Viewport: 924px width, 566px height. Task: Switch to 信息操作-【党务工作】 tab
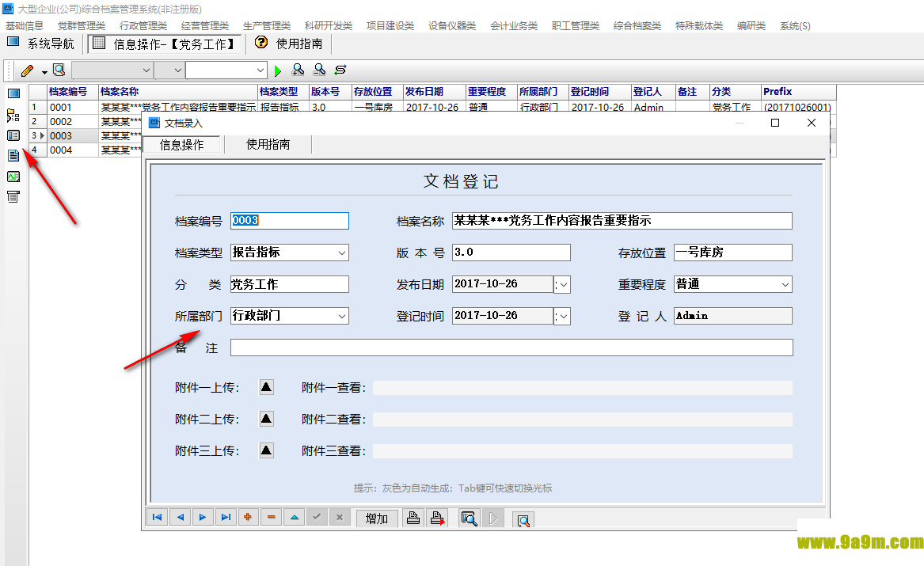pyautogui.click(x=165, y=44)
